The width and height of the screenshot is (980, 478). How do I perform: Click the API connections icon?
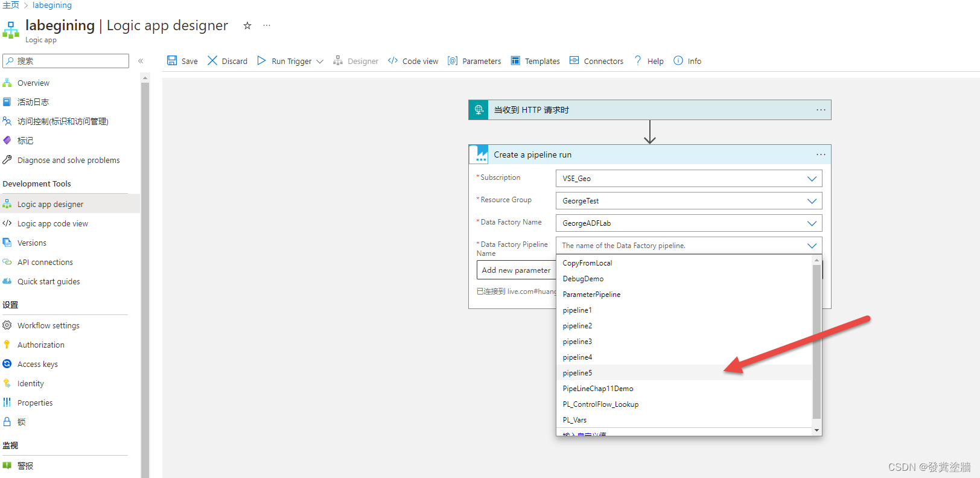(7, 262)
